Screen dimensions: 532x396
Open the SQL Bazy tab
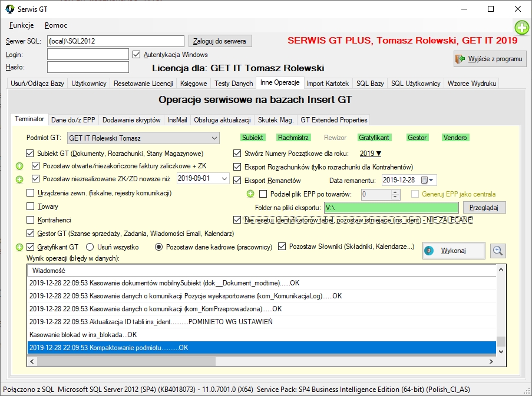click(x=370, y=84)
